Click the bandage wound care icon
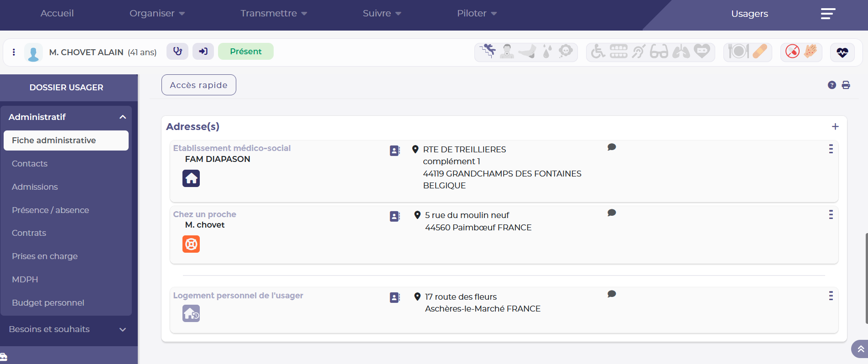Screen dimensions: 868x364 click(x=759, y=52)
